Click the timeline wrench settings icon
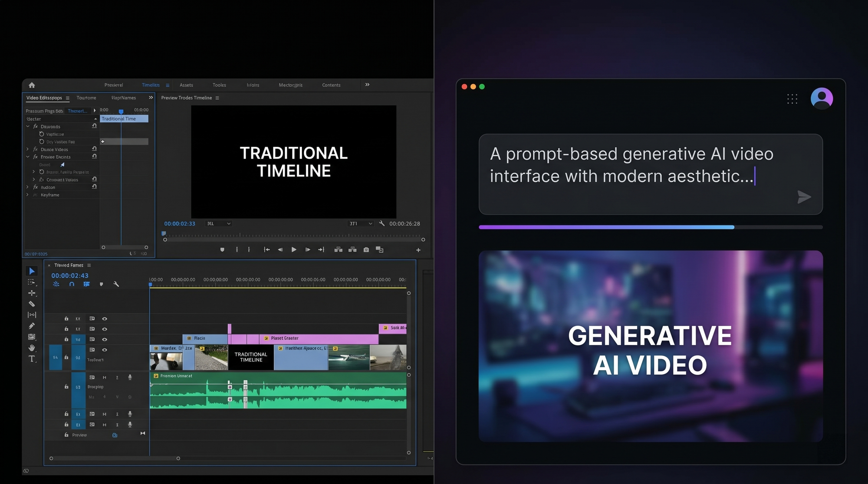The height and width of the screenshot is (484, 868). [116, 284]
